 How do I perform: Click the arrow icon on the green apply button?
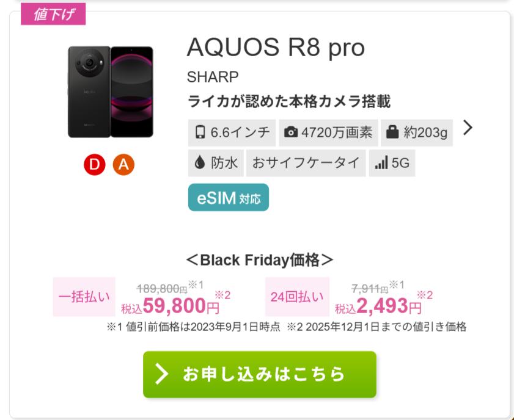coord(161,374)
